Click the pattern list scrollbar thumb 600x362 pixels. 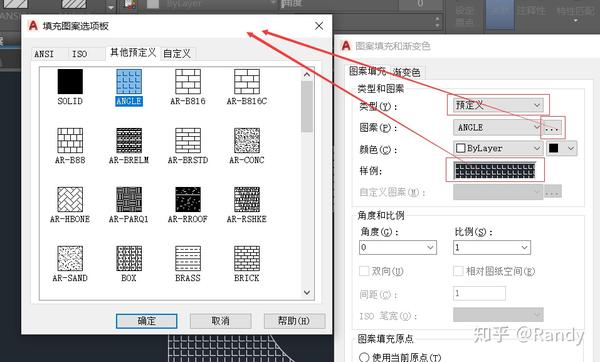(x=307, y=107)
